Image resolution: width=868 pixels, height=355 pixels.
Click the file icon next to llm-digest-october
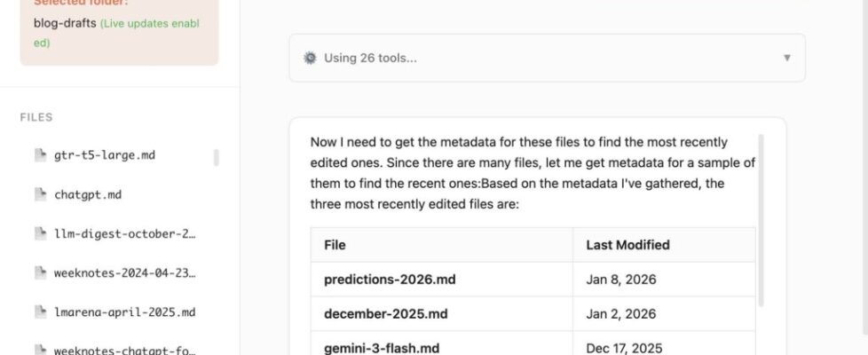click(39, 233)
